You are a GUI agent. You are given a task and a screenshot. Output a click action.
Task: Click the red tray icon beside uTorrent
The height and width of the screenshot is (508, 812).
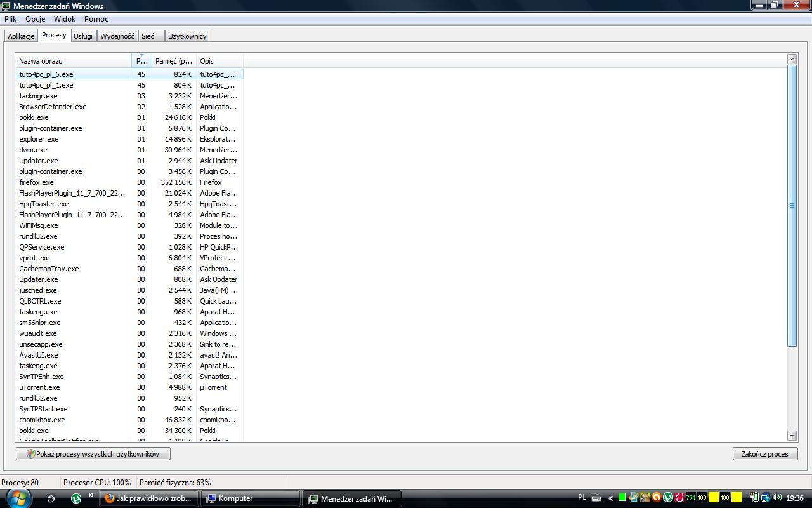[x=679, y=498]
